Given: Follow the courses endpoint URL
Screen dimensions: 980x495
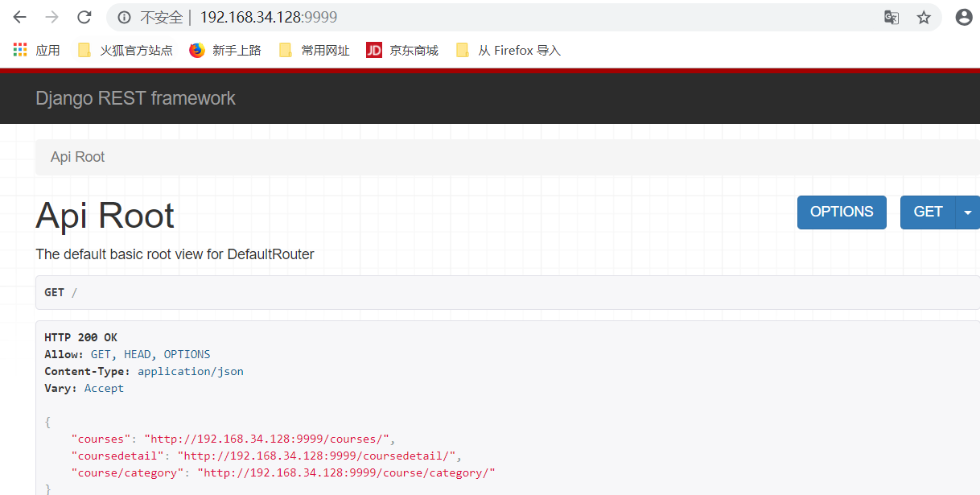Looking at the screenshot, I should [266, 439].
